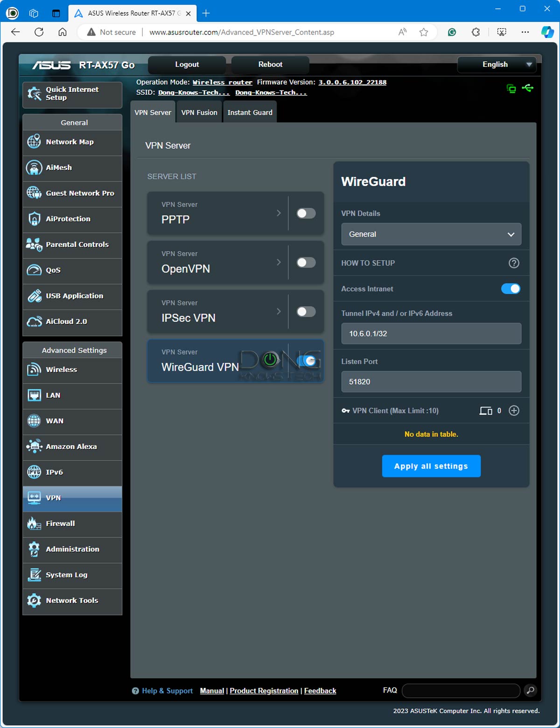Open USB Application page
The image size is (560, 728).
[x=72, y=296]
